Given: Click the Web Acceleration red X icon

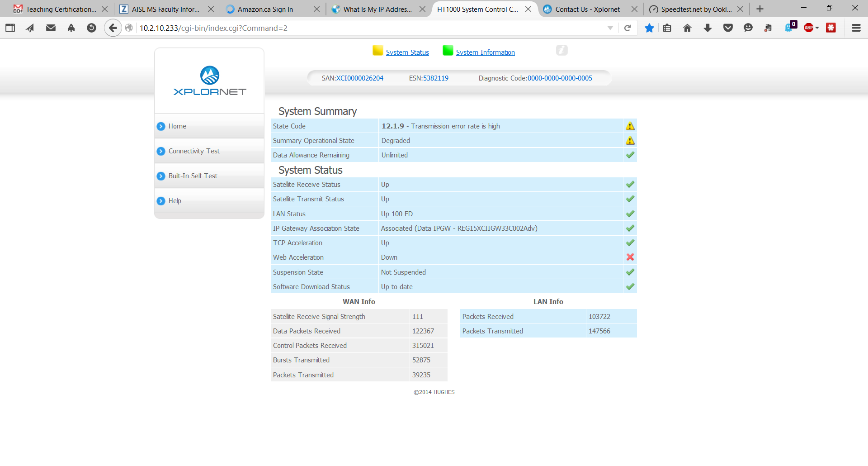Looking at the screenshot, I should click(630, 257).
